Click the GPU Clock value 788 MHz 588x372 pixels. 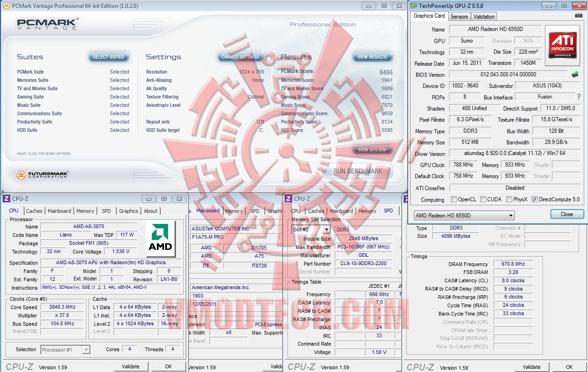(463, 165)
